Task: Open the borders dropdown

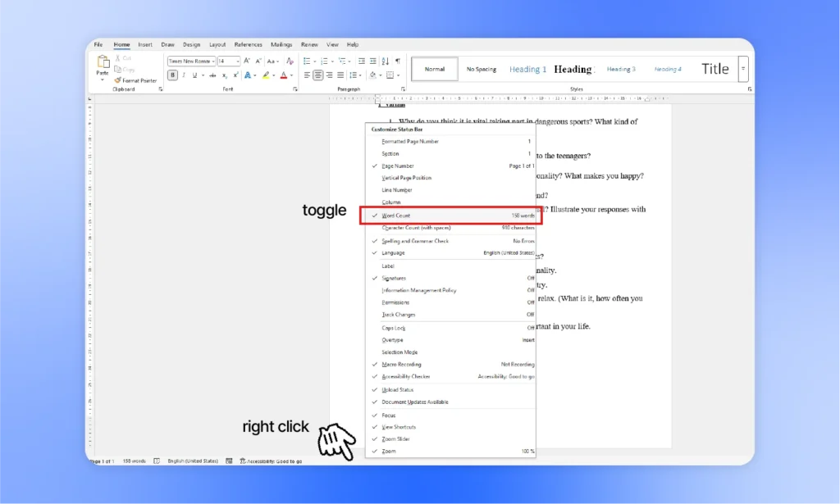Action: 398,75
